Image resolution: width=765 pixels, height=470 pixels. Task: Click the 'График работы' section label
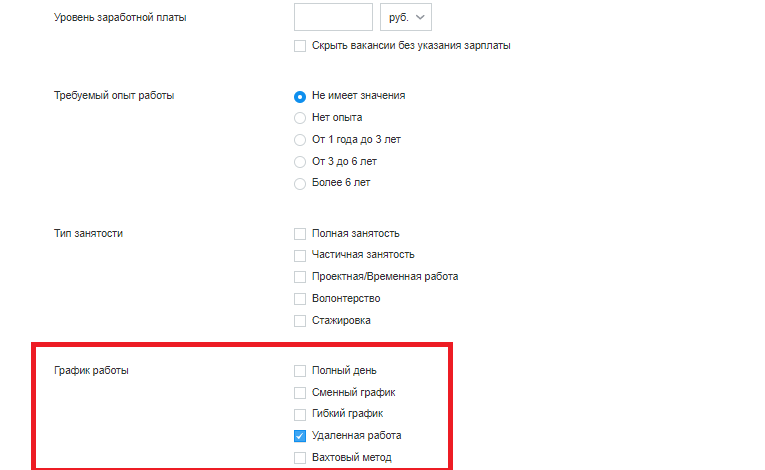pos(91,371)
